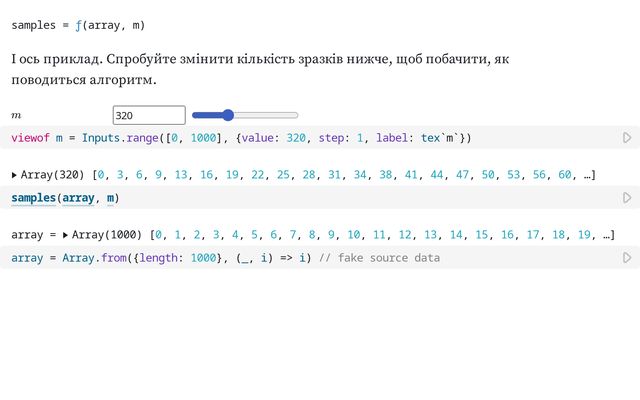Focus the m number input showing 320

click(148, 115)
